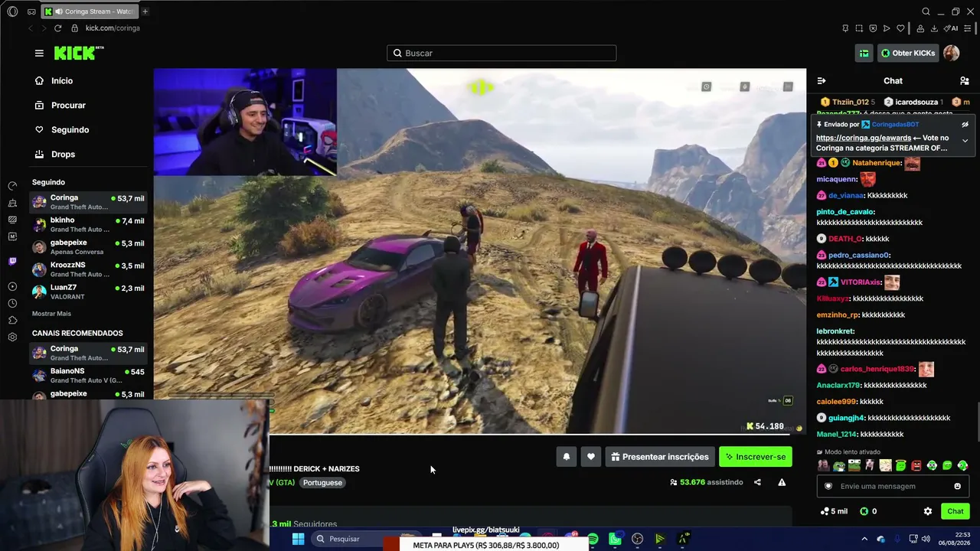Screen dimensions: 980x551
Task: Open the Kick hamburger sidebar menu
Action: [39, 53]
